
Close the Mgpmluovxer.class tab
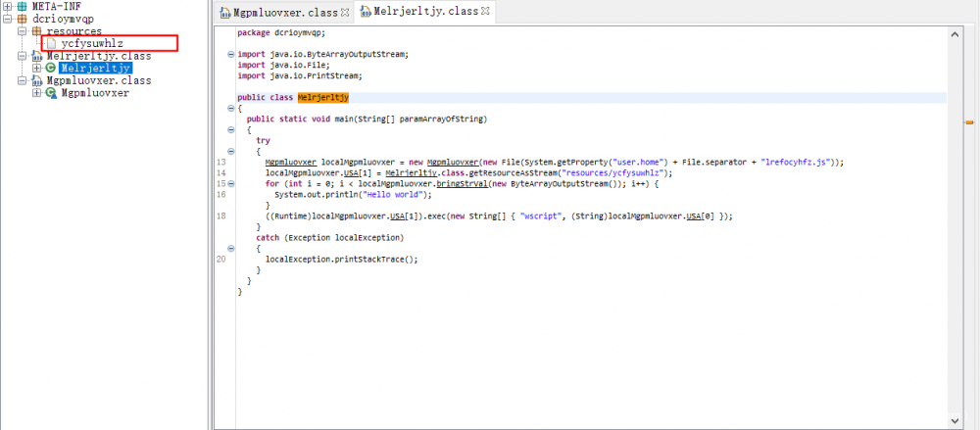[x=345, y=12]
